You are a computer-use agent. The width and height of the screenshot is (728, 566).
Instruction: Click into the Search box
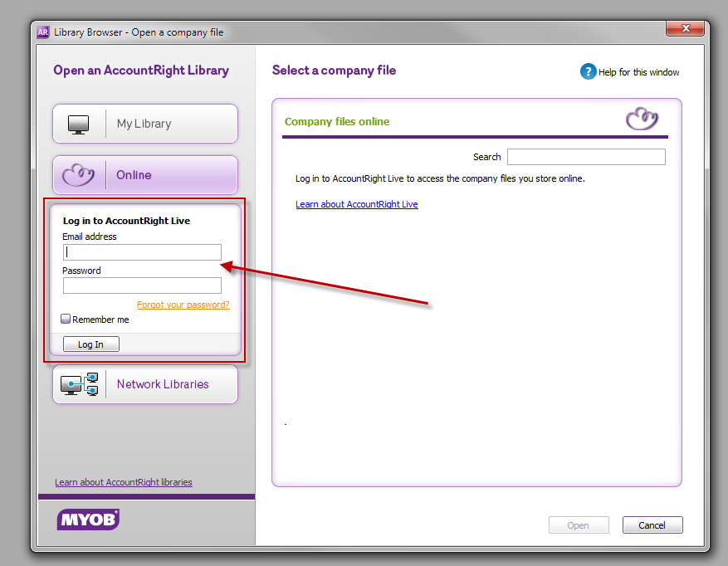point(586,157)
